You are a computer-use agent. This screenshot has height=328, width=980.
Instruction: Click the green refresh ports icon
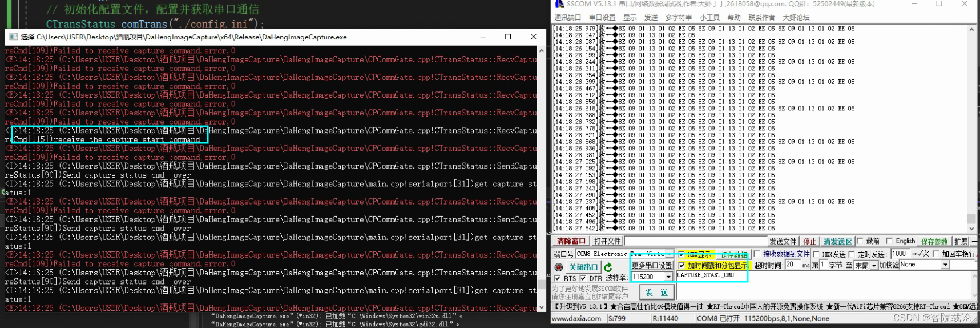point(608,267)
